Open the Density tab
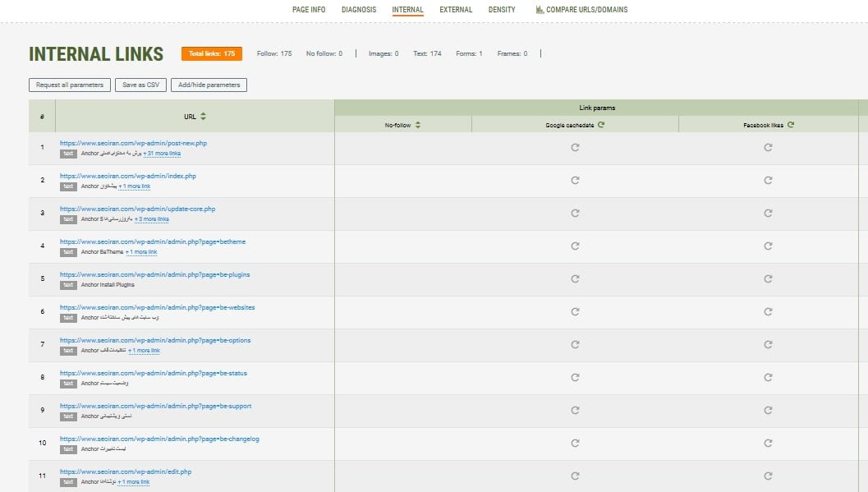868x492 pixels. coord(502,9)
